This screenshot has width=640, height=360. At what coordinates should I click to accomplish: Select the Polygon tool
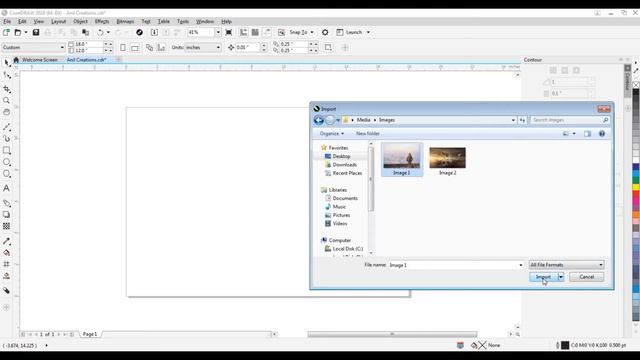pos(7,174)
